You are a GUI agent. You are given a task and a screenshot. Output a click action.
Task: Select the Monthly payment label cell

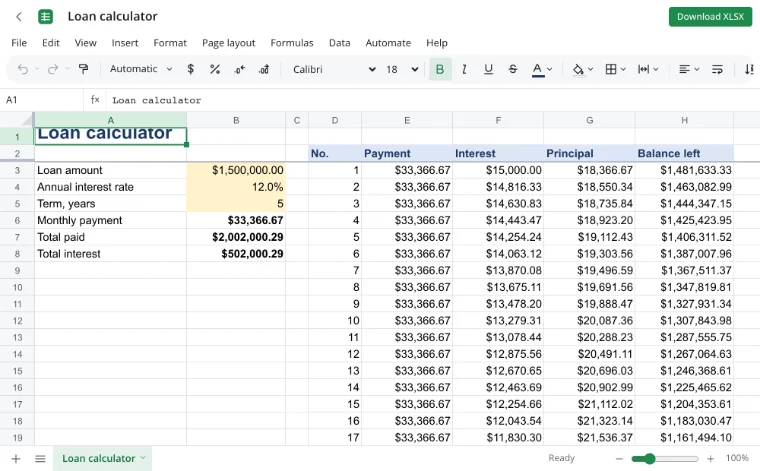point(111,220)
